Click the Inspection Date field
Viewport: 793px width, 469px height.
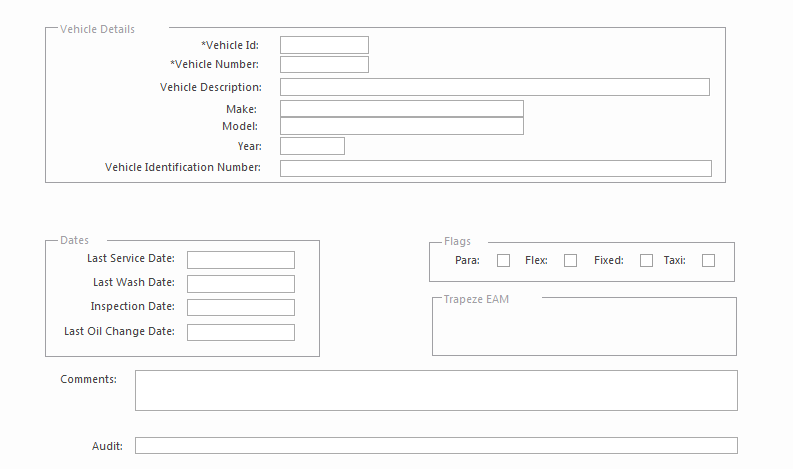tap(240, 307)
